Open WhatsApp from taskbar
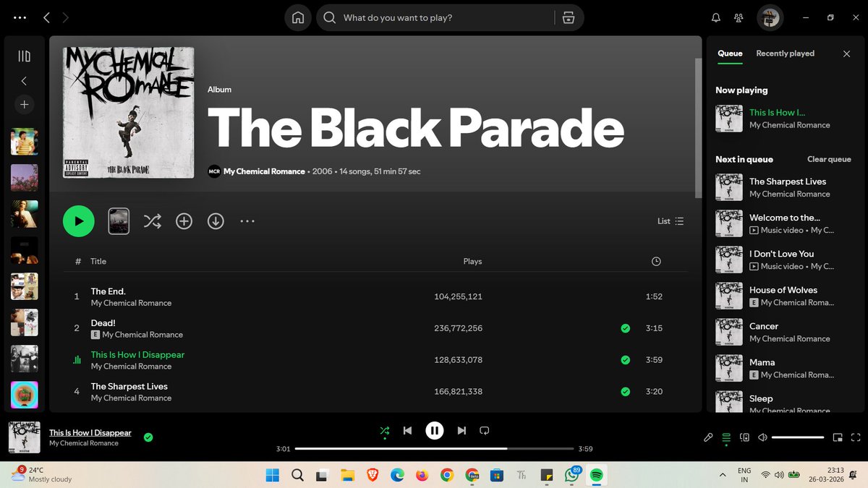This screenshot has width=868, height=488. 572,475
